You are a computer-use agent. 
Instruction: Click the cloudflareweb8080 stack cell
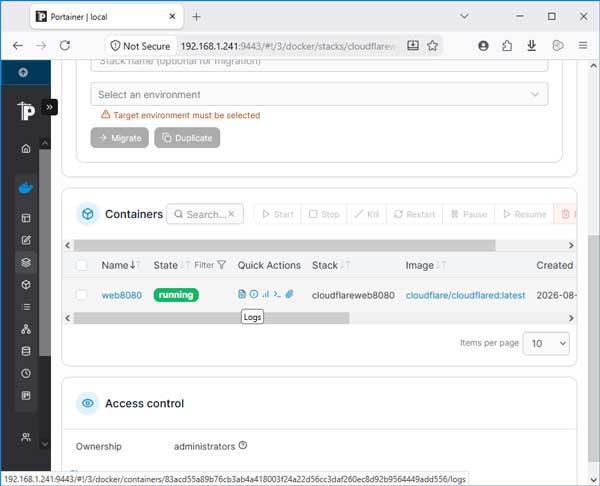click(353, 295)
